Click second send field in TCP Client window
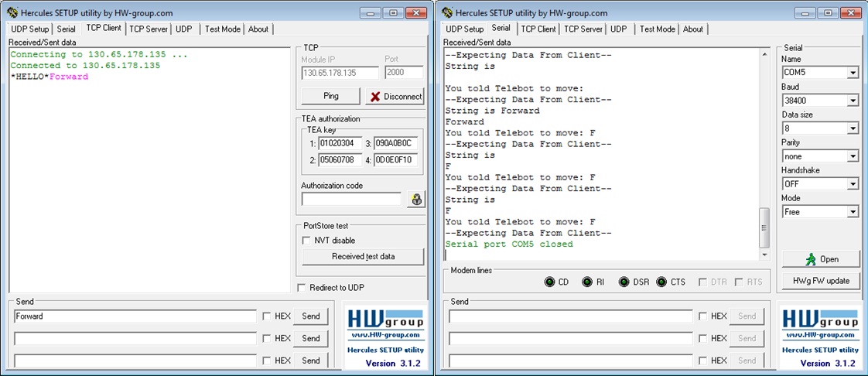The height and width of the screenshot is (376, 868). (135, 338)
